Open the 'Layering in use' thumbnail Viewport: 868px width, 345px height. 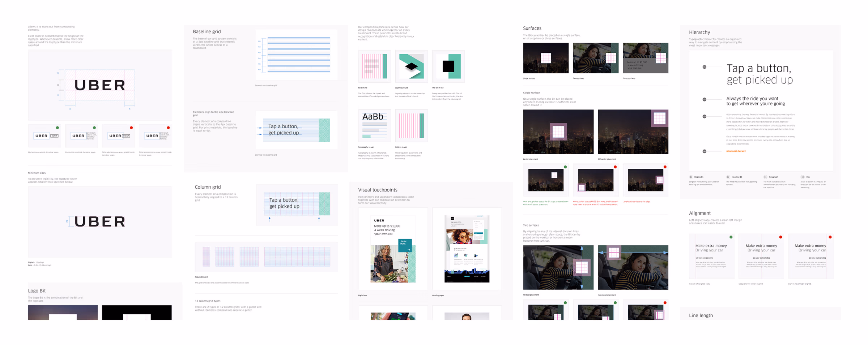point(411,66)
